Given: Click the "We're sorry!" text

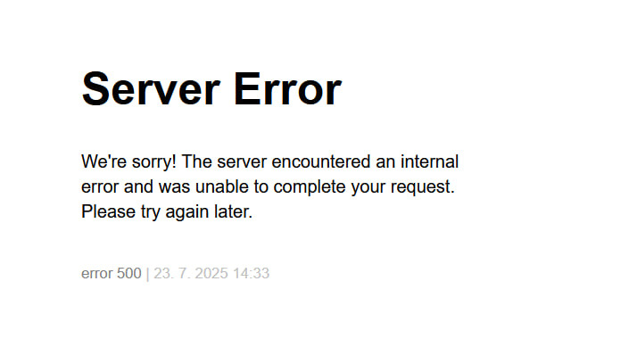Looking at the screenshot, I should (x=128, y=162).
